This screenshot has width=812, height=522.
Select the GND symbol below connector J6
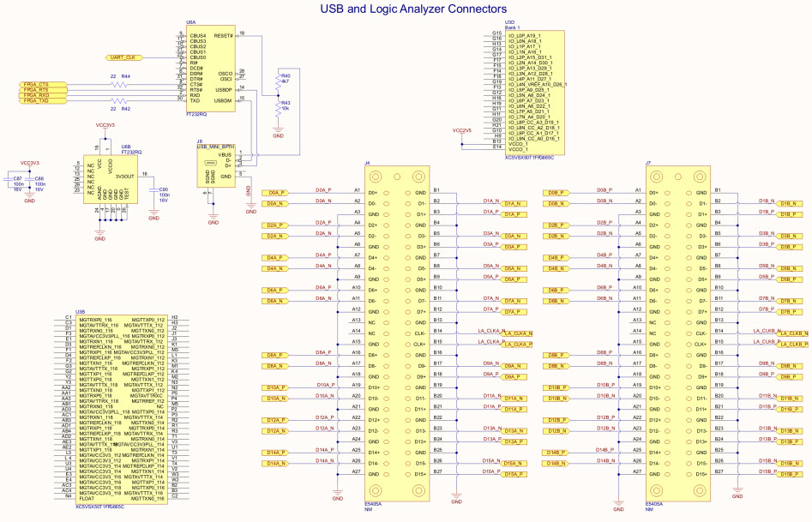point(212,216)
